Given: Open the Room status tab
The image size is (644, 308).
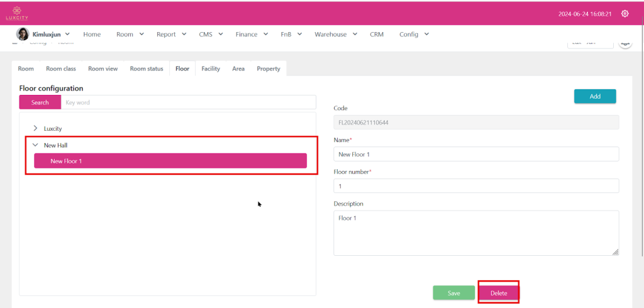Looking at the screenshot, I should [147, 69].
